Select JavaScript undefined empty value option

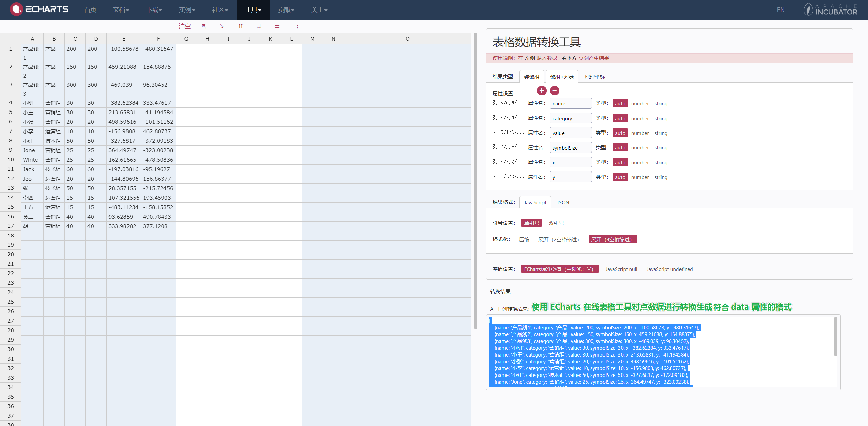pos(670,269)
